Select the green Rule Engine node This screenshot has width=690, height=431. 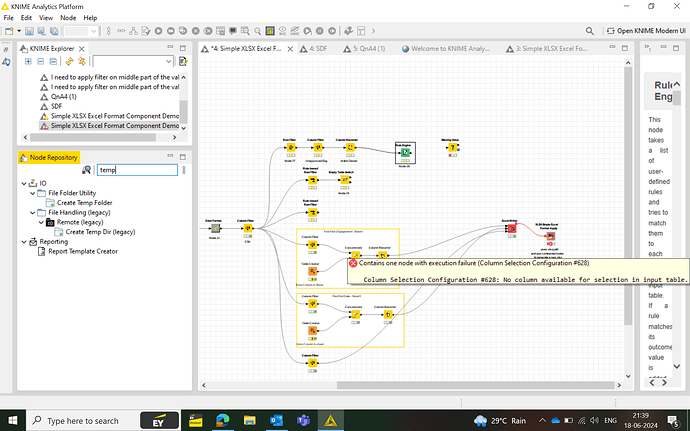[405, 153]
